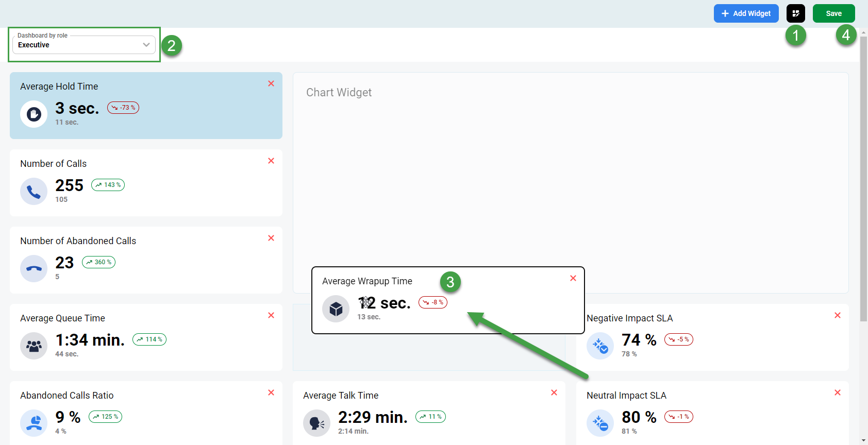868x445 pixels.
Task: Save the dashboard changes
Action: point(833,13)
